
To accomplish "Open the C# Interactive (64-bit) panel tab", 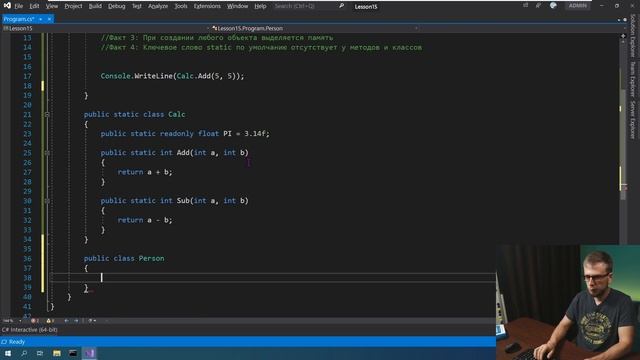I will [x=29, y=330].
